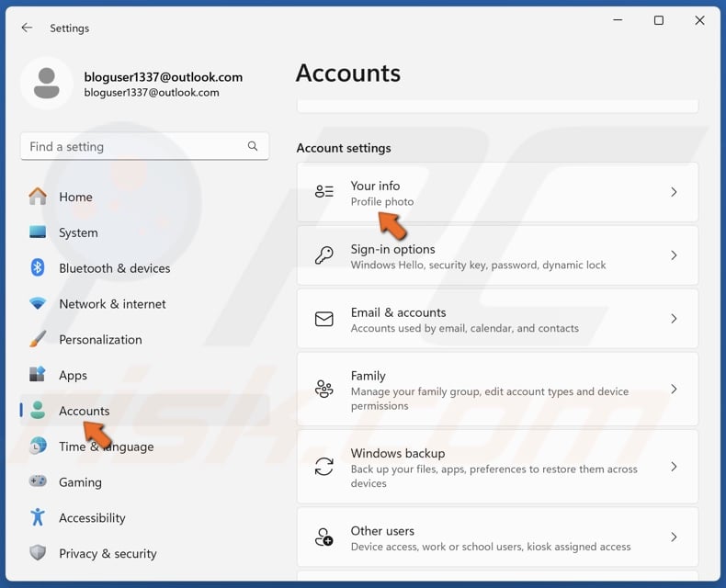This screenshot has height=588, width=726.
Task: Expand Family chevron arrow
Action: pyautogui.click(x=675, y=389)
